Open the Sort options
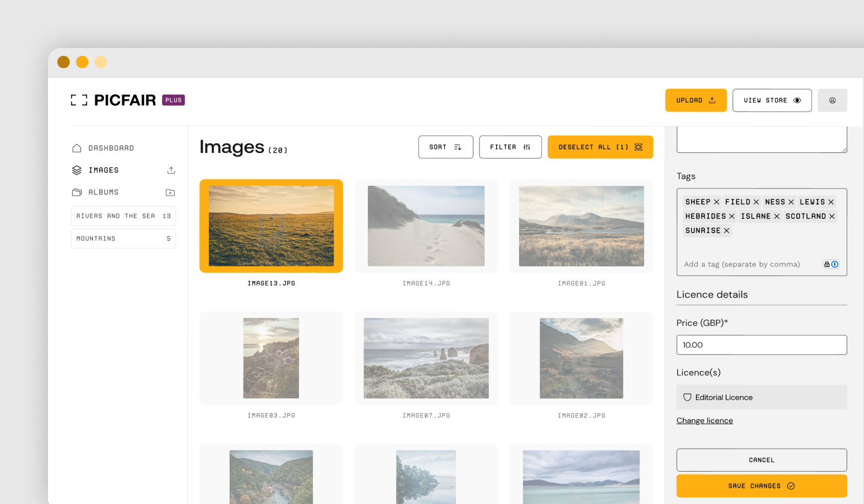Viewport: 864px width, 504px height. pyautogui.click(x=446, y=147)
